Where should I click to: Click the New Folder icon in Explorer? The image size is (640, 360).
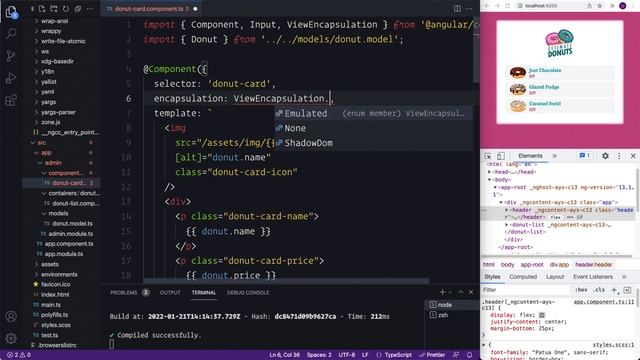54,9
